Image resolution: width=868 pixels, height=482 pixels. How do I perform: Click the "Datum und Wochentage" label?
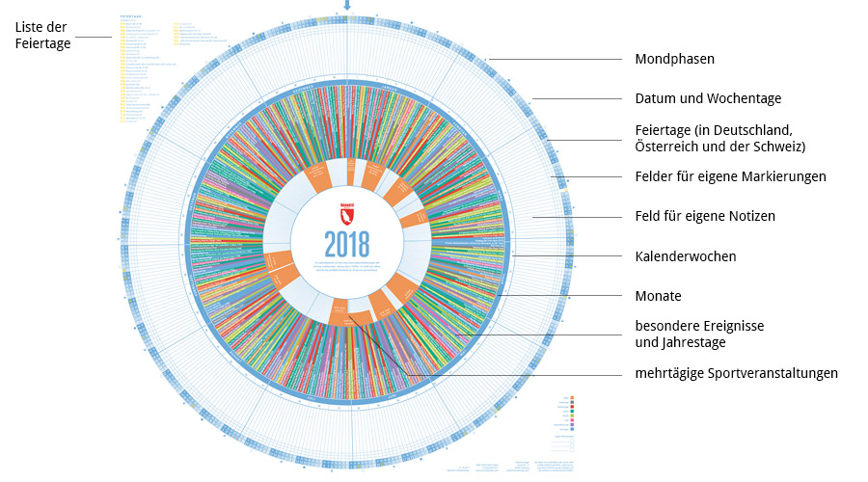pyautogui.click(x=708, y=98)
